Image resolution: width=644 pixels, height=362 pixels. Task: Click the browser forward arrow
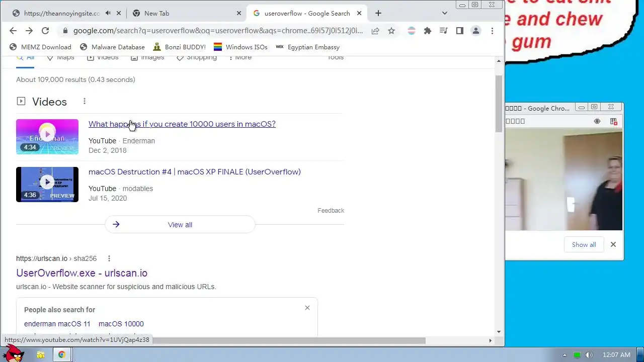[29, 31]
